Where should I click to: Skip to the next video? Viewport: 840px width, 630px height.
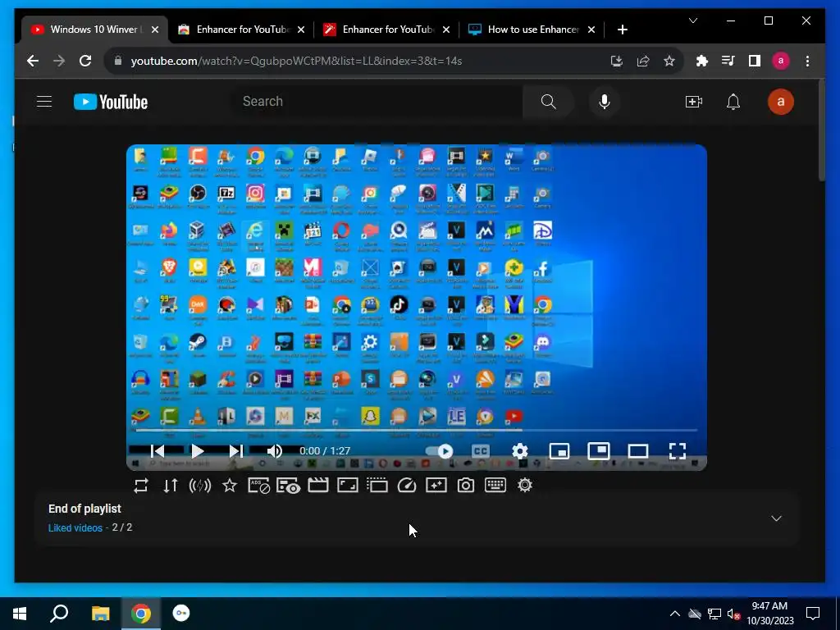(x=236, y=451)
